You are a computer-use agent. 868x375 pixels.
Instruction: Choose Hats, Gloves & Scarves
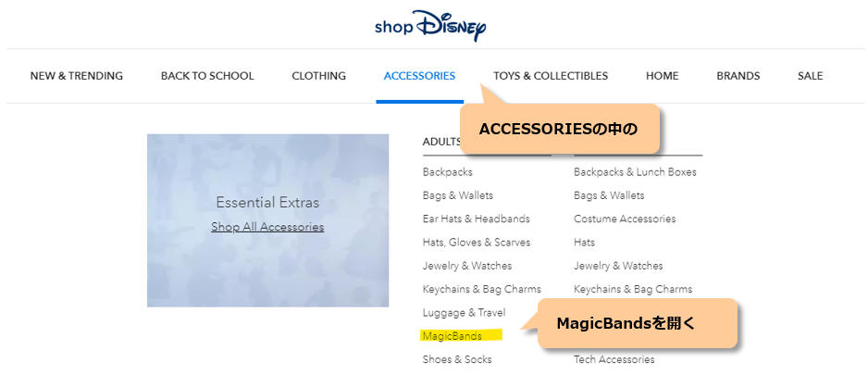pos(476,242)
